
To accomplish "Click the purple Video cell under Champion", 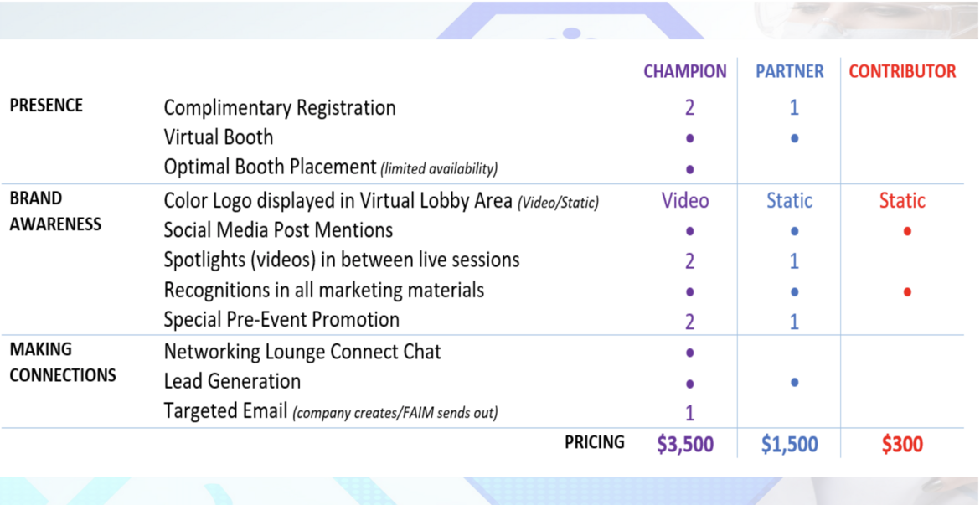I will (x=685, y=201).
